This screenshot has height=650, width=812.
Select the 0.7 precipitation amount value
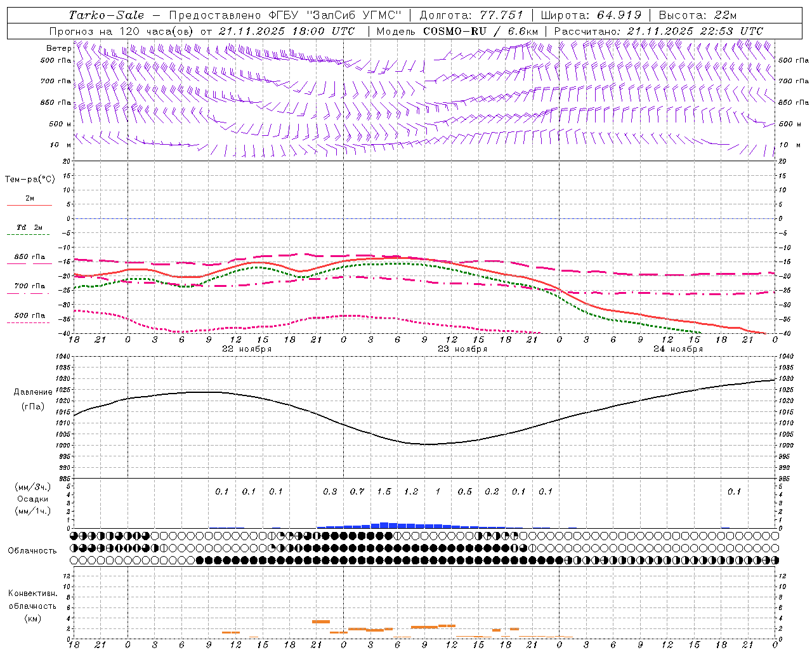click(x=357, y=491)
